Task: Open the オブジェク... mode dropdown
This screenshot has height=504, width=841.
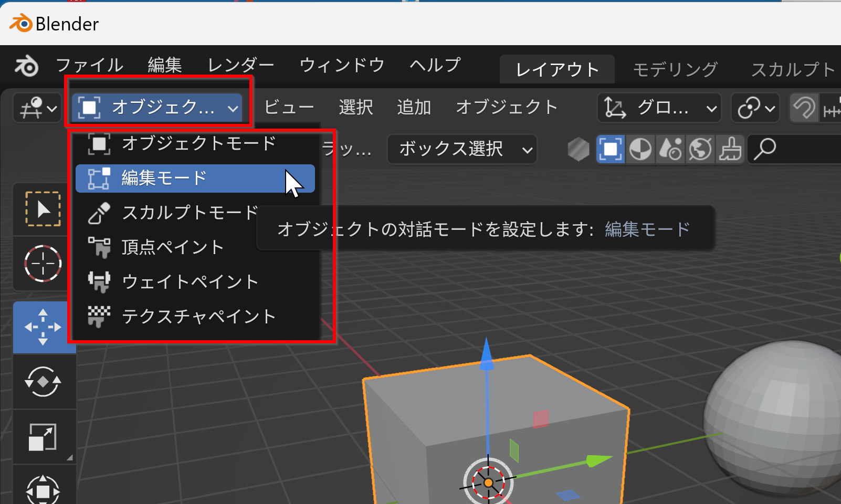Action: tap(157, 108)
